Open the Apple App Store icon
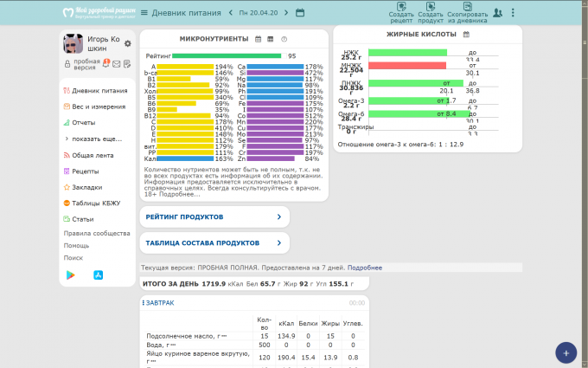 tap(99, 274)
